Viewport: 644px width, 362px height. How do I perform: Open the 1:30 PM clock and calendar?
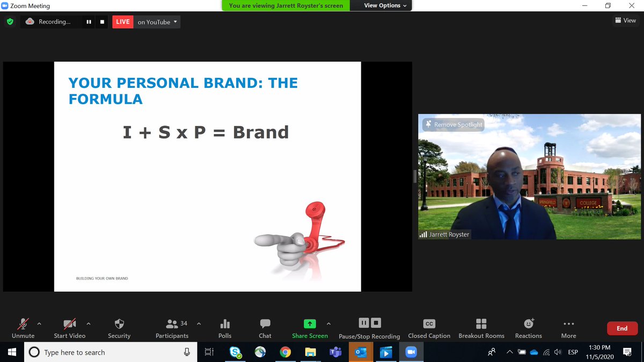click(x=599, y=352)
